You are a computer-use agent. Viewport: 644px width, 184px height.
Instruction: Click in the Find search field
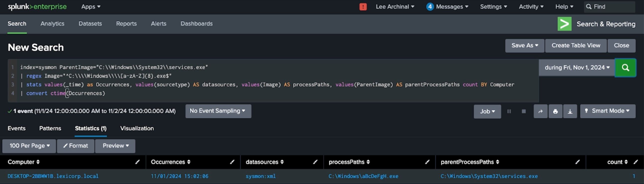point(609,7)
